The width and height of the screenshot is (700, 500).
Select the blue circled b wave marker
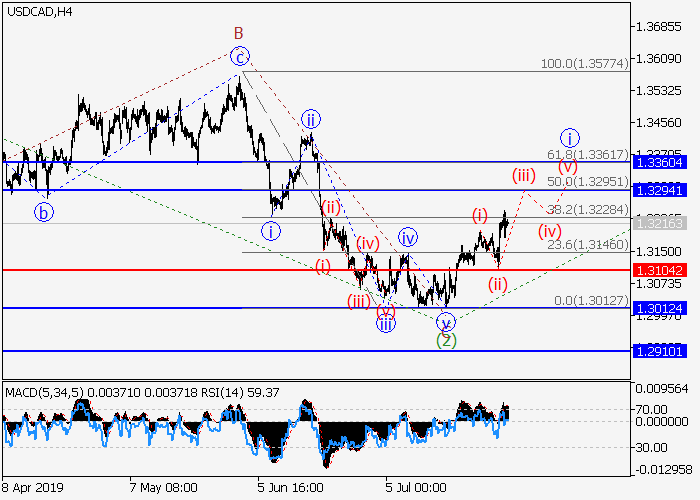tap(43, 211)
